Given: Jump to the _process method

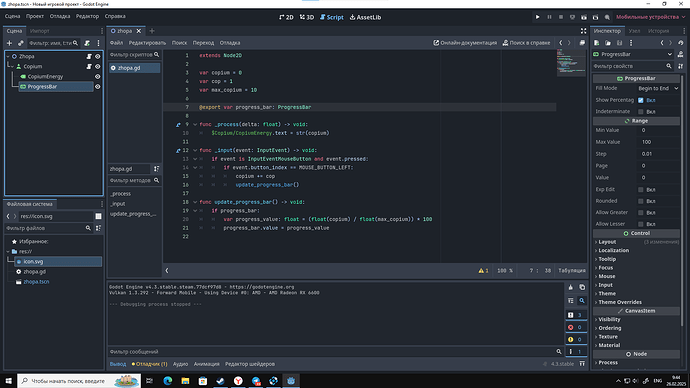Looking at the screenshot, I should 120,194.
